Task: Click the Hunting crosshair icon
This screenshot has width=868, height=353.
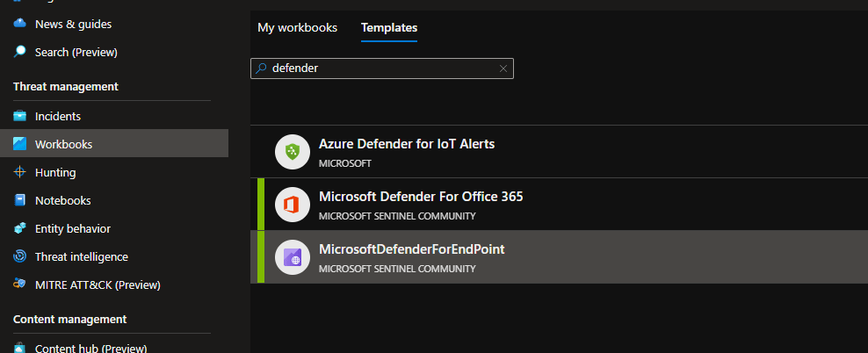Action: [20, 173]
